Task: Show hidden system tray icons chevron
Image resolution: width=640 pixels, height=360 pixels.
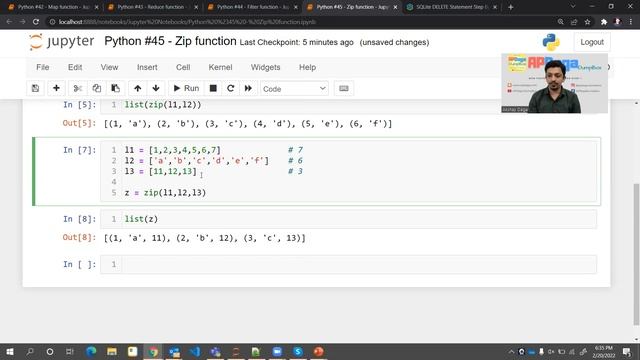Action: click(x=511, y=351)
